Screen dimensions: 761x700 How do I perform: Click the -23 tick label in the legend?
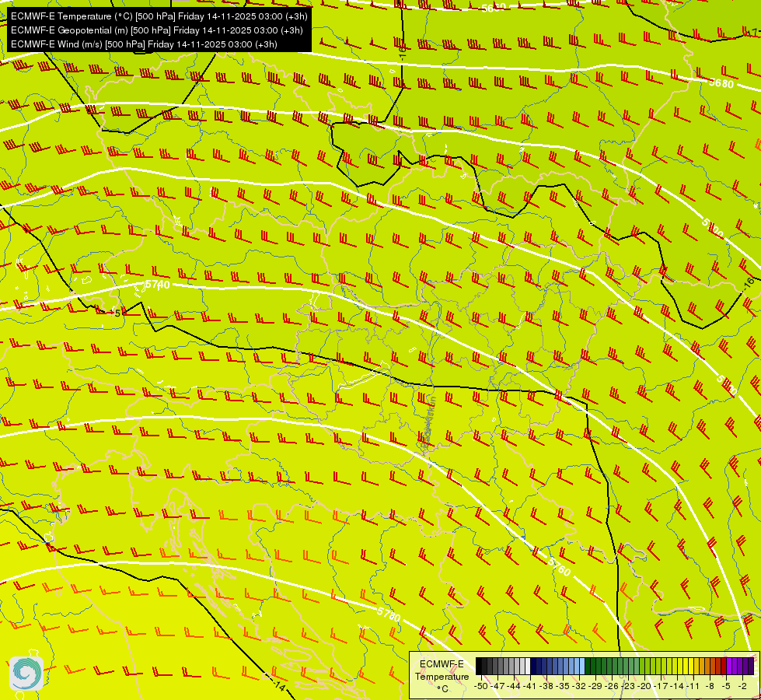pos(628,687)
